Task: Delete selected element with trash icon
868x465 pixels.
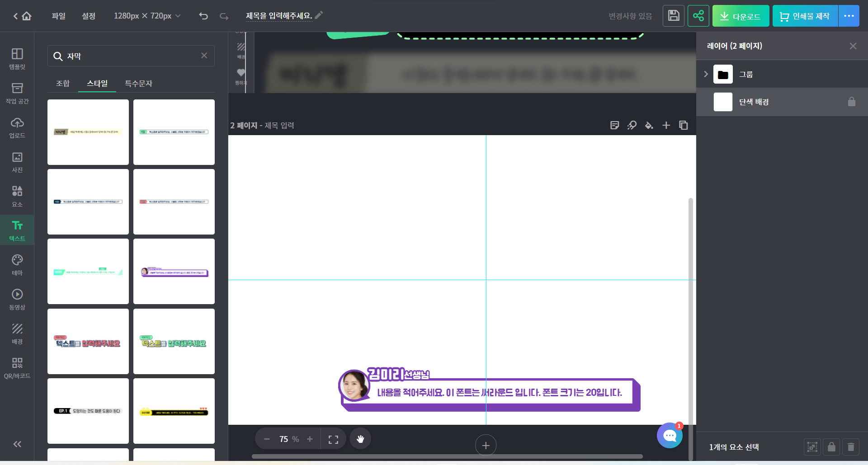Action: [851, 447]
